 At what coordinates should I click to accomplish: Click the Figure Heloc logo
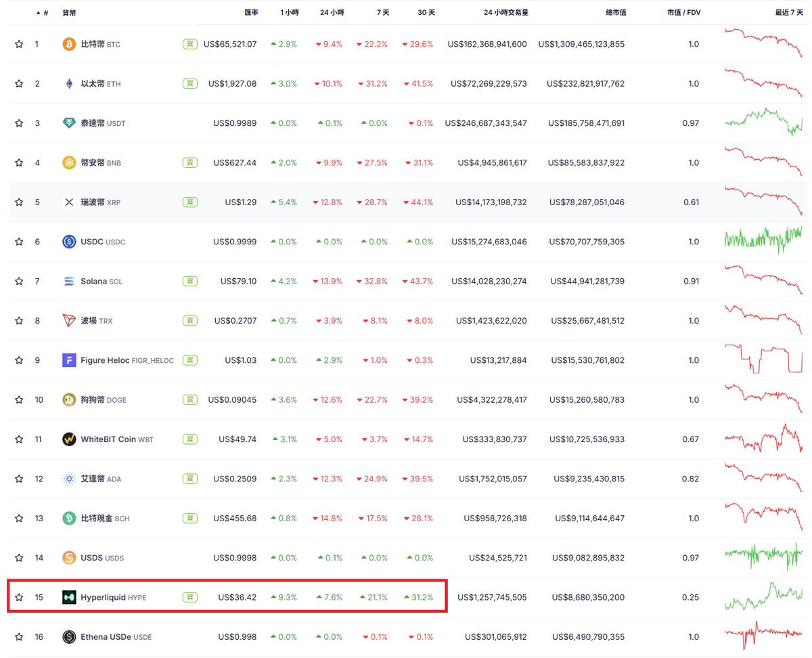[69, 360]
